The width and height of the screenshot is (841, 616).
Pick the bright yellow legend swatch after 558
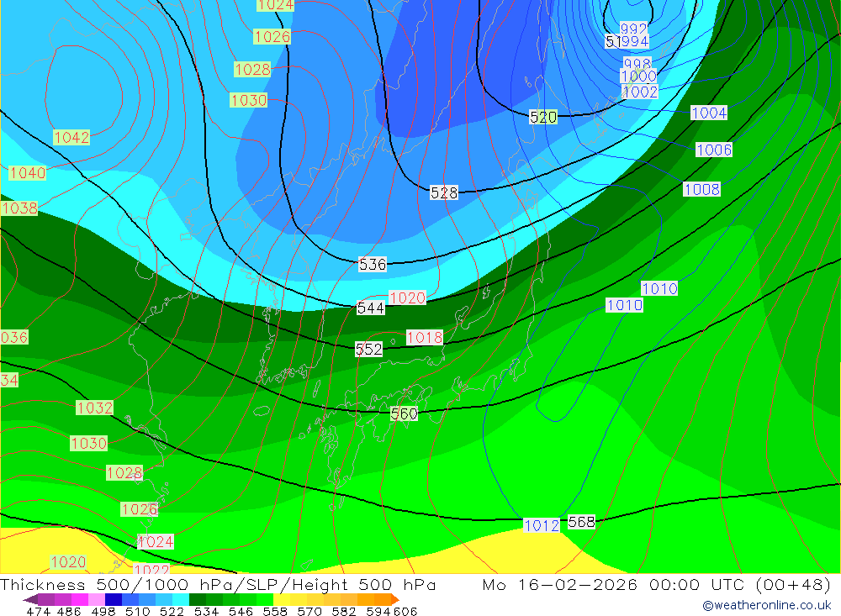[x=282, y=599]
